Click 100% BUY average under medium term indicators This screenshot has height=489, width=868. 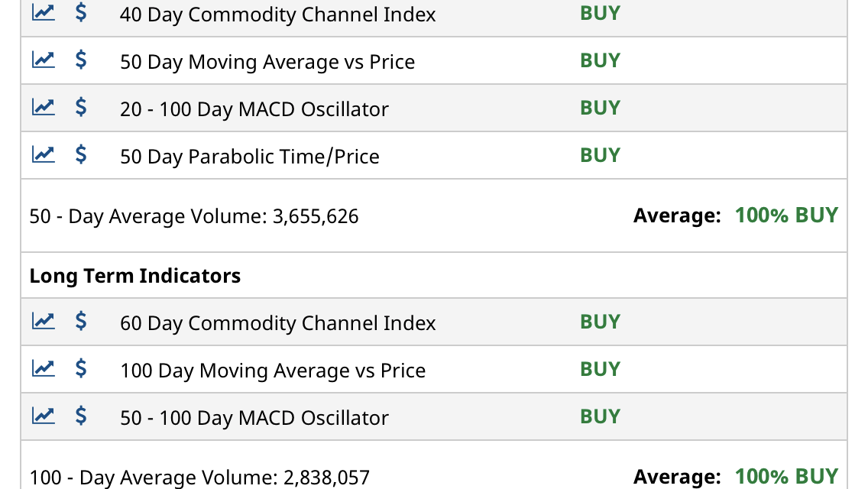click(x=786, y=215)
